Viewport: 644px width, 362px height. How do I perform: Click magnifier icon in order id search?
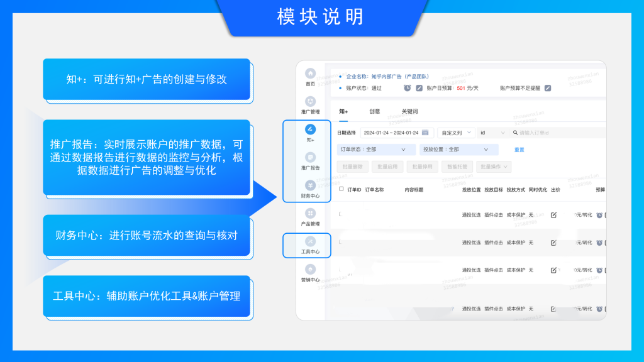point(515,133)
